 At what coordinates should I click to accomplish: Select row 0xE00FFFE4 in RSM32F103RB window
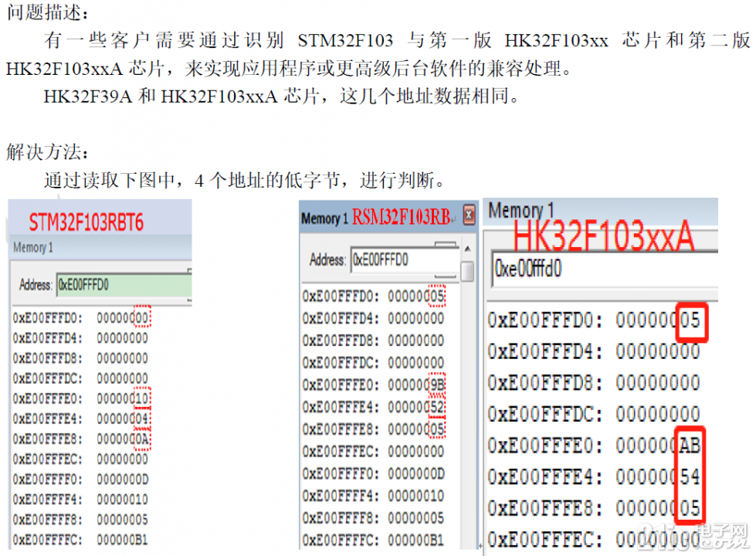[374, 407]
